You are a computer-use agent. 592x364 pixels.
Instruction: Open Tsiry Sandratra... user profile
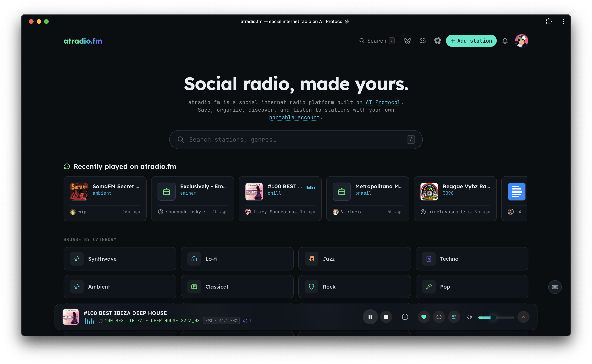(271, 212)
